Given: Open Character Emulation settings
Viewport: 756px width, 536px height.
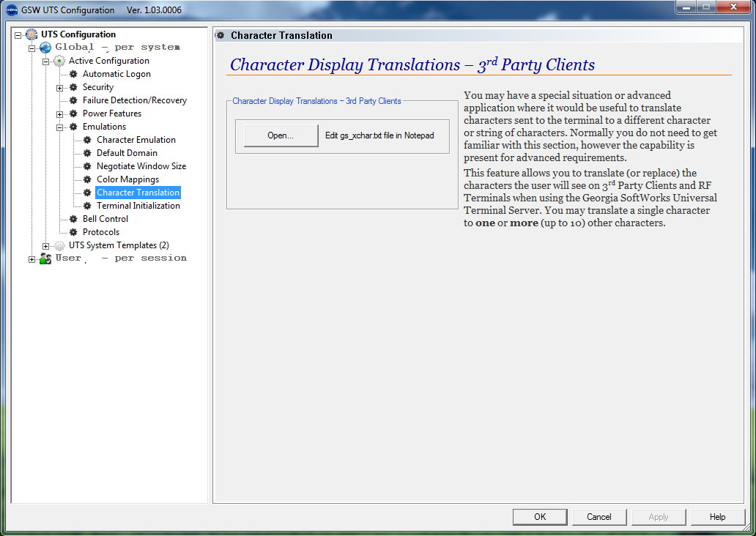Looking at the screenshot, I should pyautogui.click(x=136, y=140).
